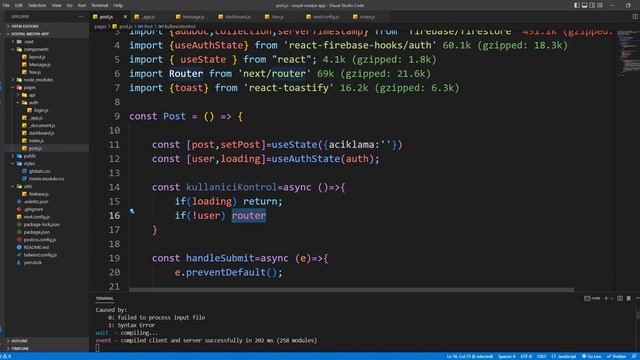Open dashboard.js in the explorer tree
Screen dimensions: 640x360
(x=41, y=133)
